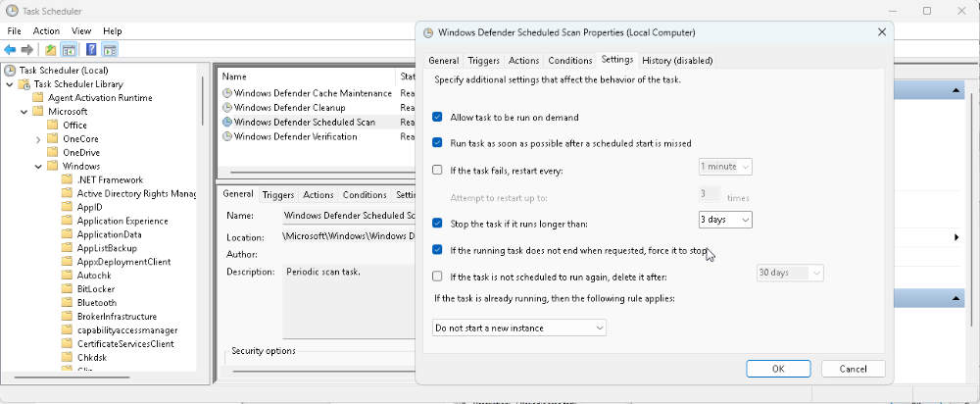Click the Agent Activation Runtime folder icon

(38, 97)
